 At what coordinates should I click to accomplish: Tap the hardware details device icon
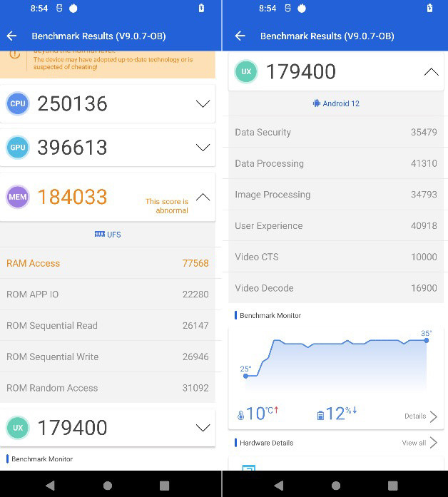tap(248, 468)
